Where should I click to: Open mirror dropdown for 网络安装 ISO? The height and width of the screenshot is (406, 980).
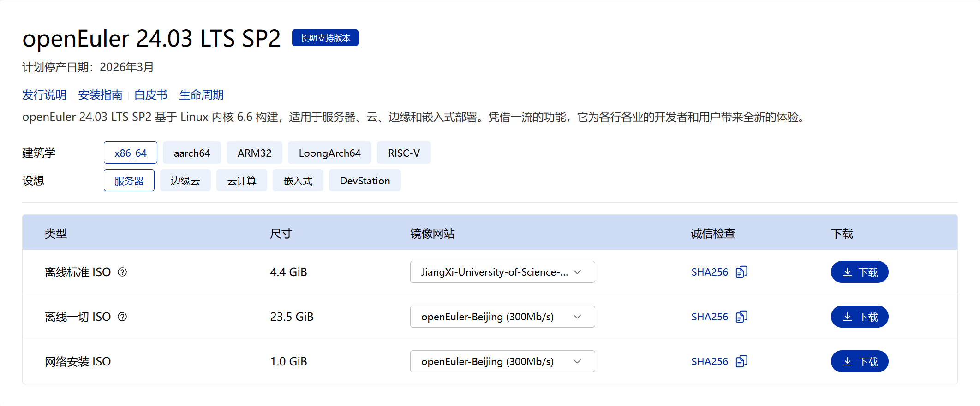[x=502, y=361]
